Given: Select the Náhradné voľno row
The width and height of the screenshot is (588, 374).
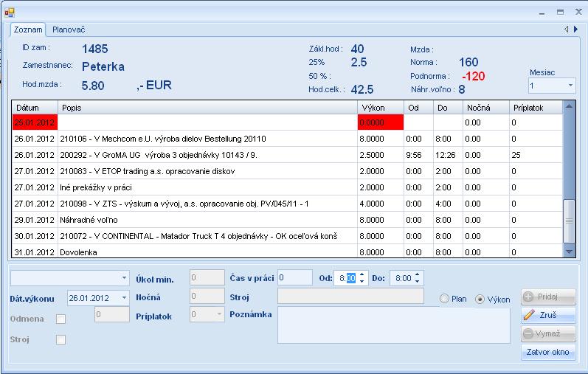Looking at the screenshot, I should pyautogui.click(x=287, y=219).
